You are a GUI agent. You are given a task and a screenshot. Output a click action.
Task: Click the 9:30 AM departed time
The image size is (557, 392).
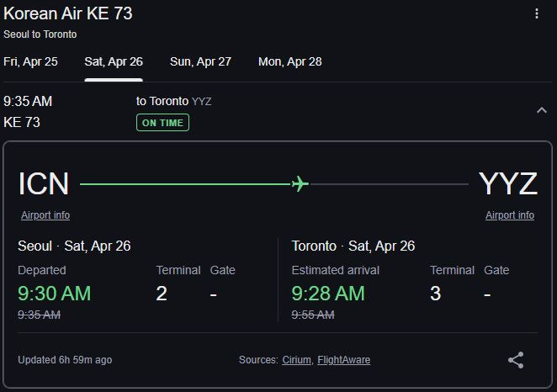(x=54, y=293)
